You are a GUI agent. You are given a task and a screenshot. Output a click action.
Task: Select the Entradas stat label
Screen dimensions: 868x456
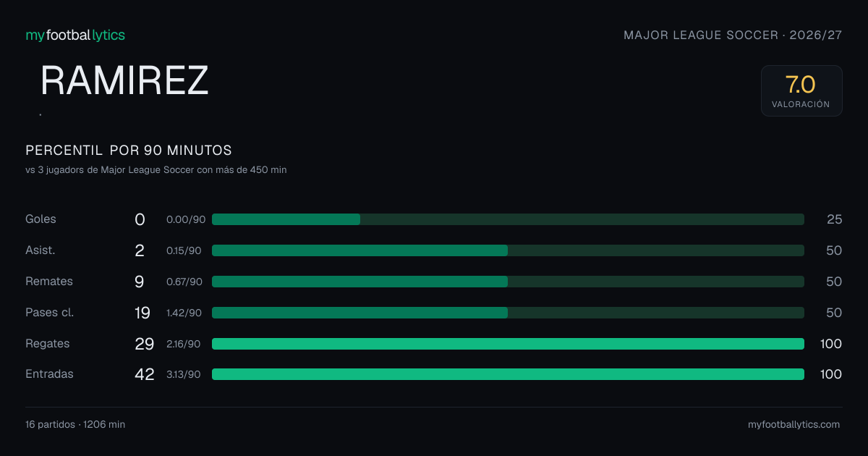tap(49, 374)
